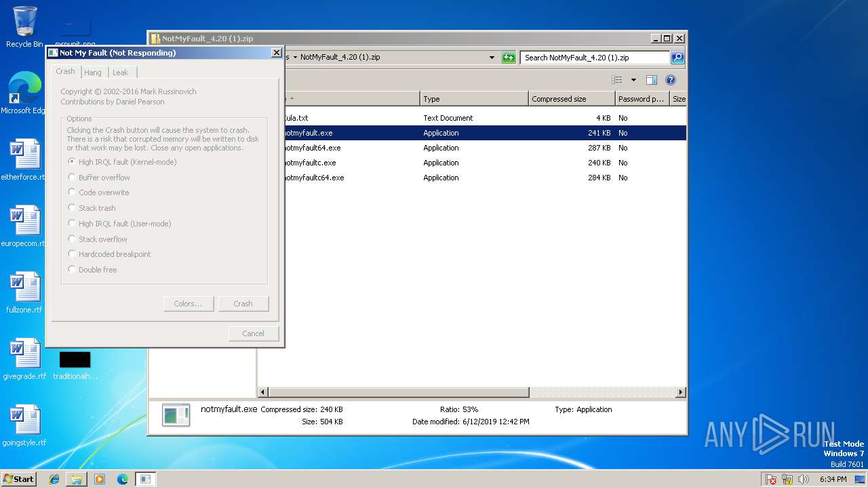The height and width of the screenshot is (488, 868).
Task: Select goingstyle.rtf desktop file
Action: [24, 426]
